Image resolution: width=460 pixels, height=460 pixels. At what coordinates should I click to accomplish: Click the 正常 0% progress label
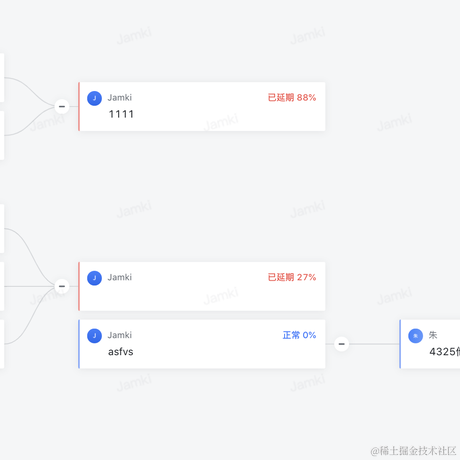299,335
